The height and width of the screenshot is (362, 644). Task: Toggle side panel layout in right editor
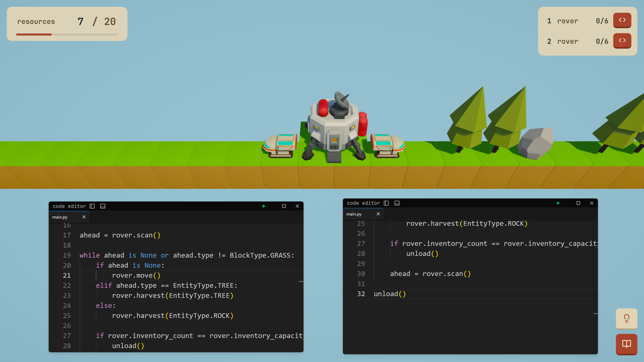click(x=386, y=203)
